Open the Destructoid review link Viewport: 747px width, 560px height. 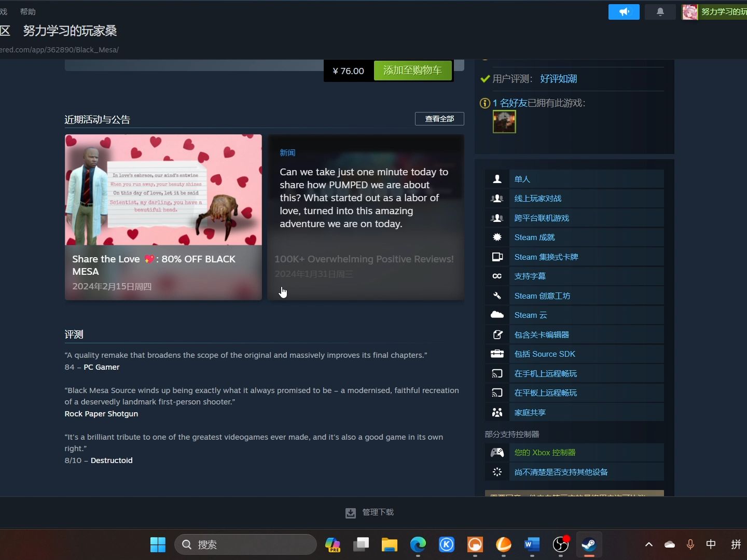pyautogui.click(x=112, y=460)
